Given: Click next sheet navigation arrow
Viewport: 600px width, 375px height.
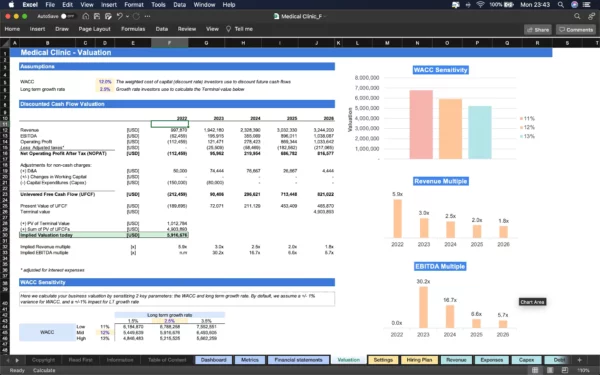Looking at the screenshot, I should pos(17,360).
